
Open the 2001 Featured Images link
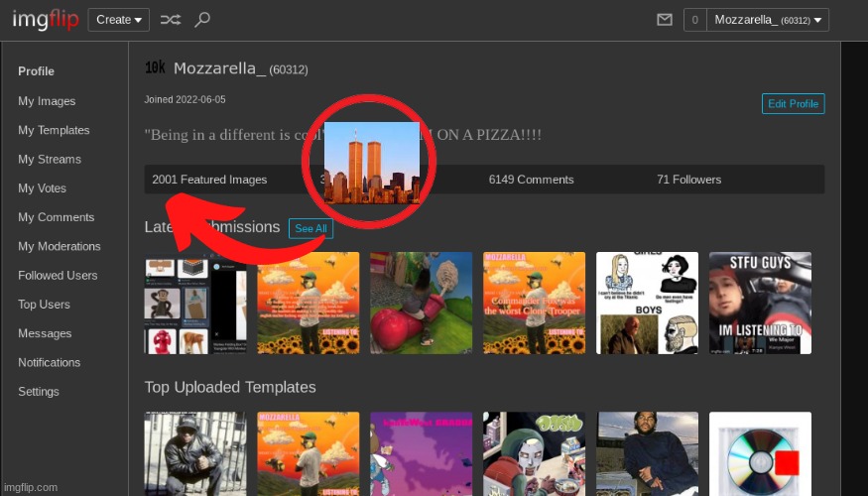click(x=209, y=180)
